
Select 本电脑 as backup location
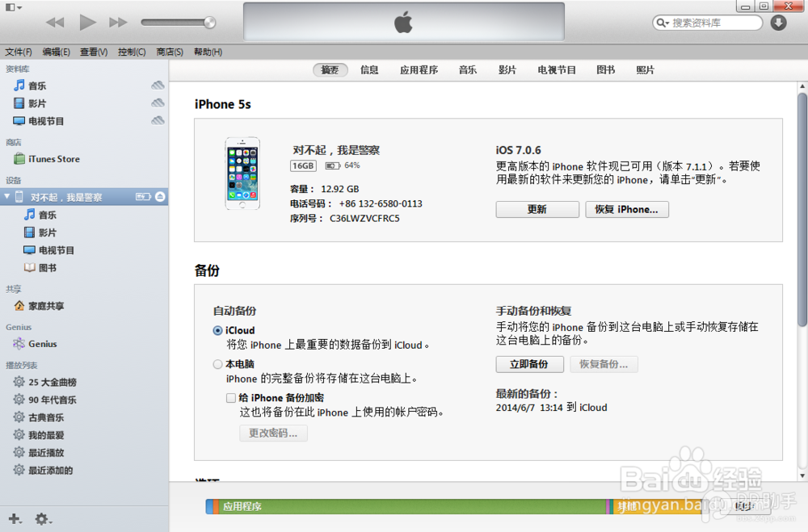click(217, 363)
